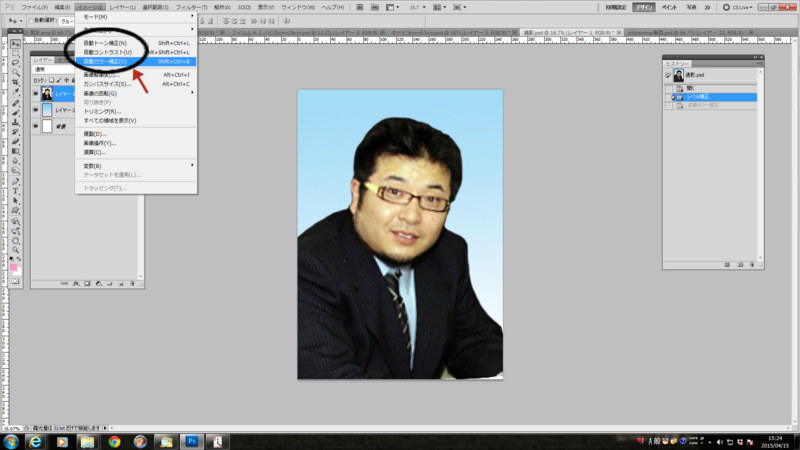Viewport: 800px width, 450px height.
Task: Select the Quick Selection tool
Action: point(15,72)
